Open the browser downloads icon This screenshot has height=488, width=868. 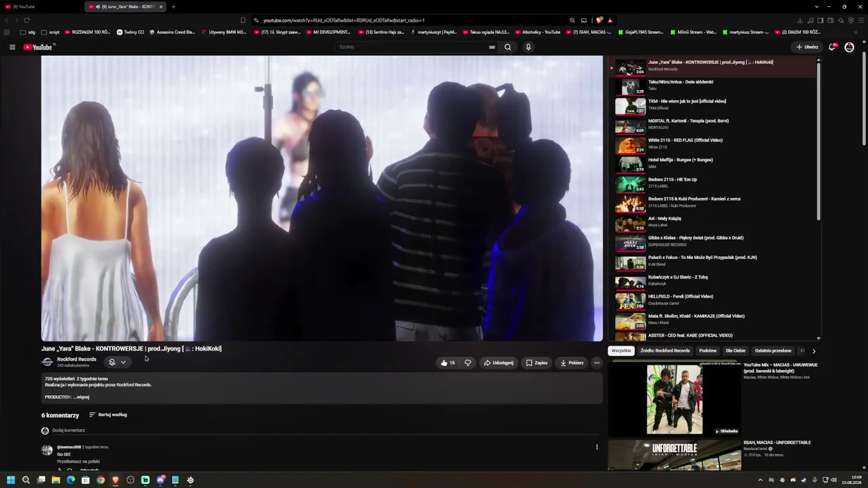[x=800, y=20]
